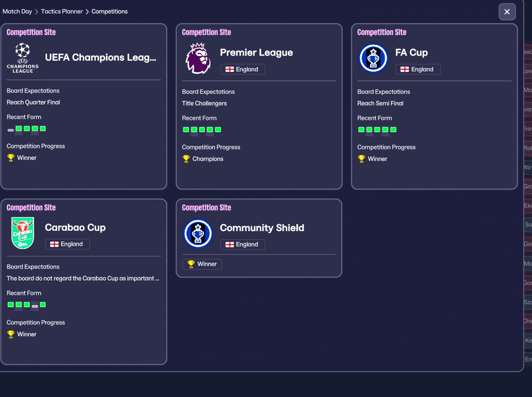Click the Premier League lion logo

[x=198, y=59]
